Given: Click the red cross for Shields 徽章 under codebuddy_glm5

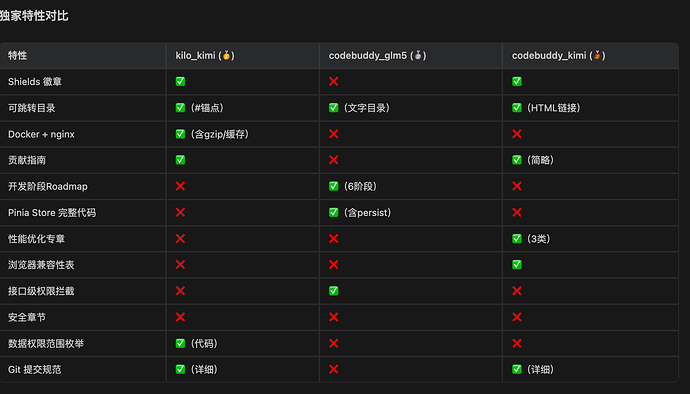Looking at the screenshot, I should point(334,81).
